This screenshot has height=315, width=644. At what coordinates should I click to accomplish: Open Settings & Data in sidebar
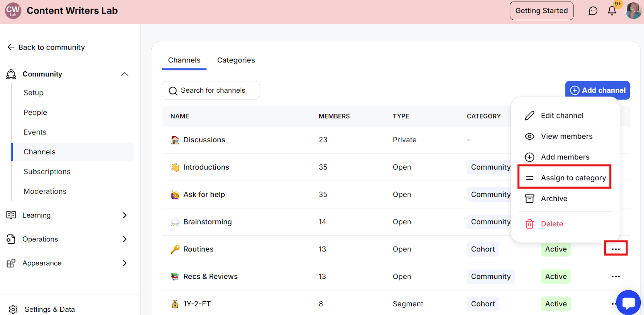[x=50, y=309]
